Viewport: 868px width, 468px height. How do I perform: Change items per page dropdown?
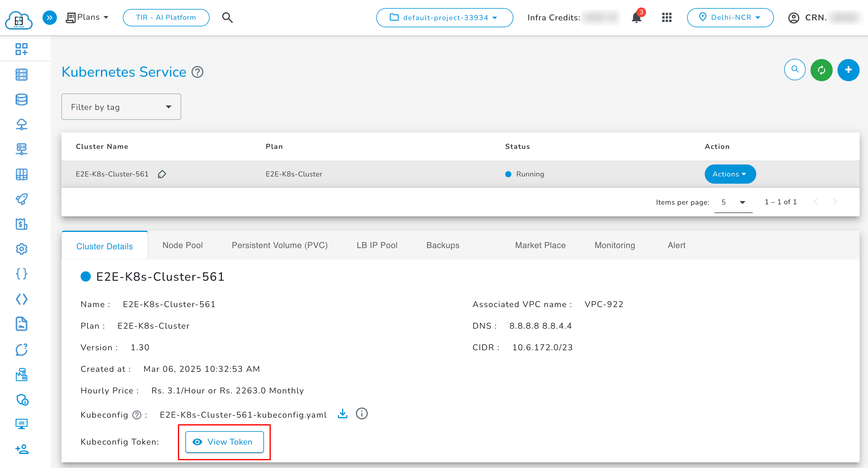point(733,202)
